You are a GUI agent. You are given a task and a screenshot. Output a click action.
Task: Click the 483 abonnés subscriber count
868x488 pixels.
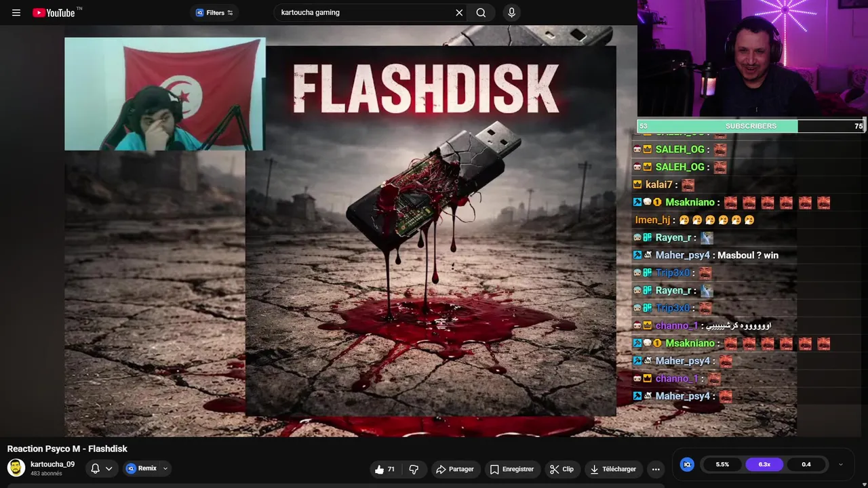tap(46, 474)
